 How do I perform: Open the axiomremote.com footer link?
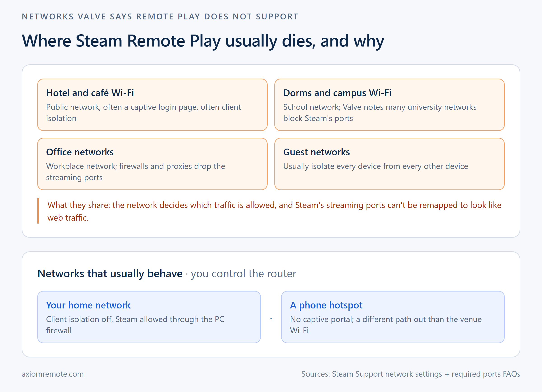(53, 374)
